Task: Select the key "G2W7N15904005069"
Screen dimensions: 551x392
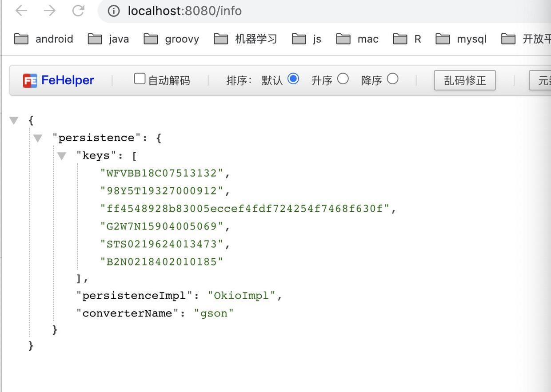Action: tap(162, 226)
